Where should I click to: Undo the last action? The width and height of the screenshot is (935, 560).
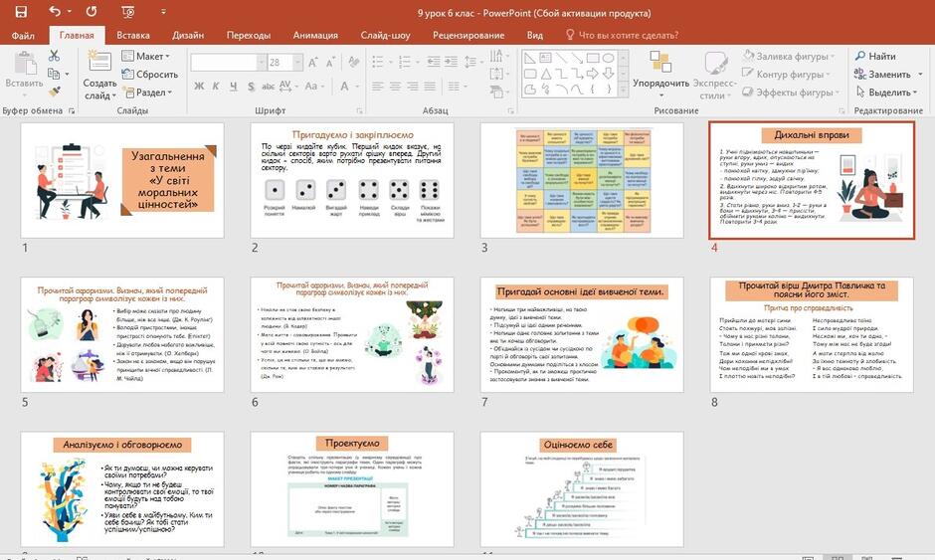tap(55, 12)
